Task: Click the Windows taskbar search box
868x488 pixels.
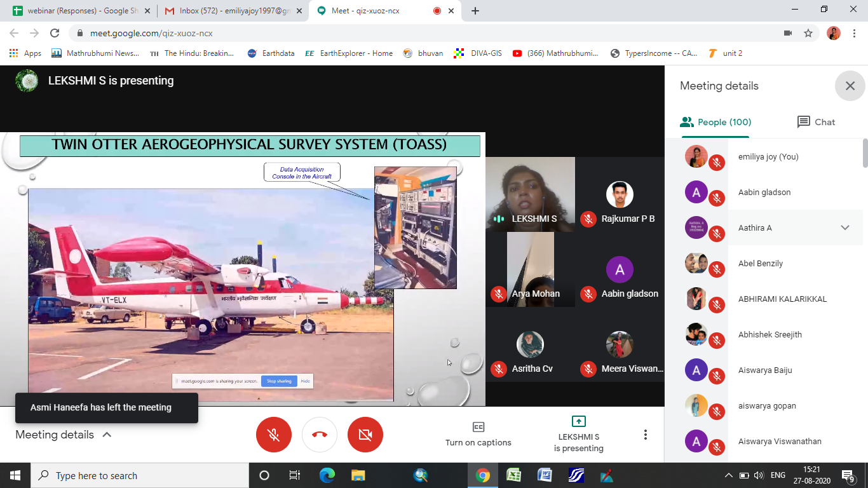Action: pos(140,475)
